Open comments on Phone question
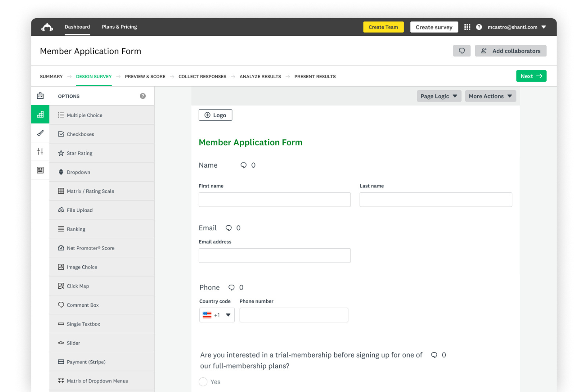This screenshot has height=392, width=588. [x=231, y=288]
